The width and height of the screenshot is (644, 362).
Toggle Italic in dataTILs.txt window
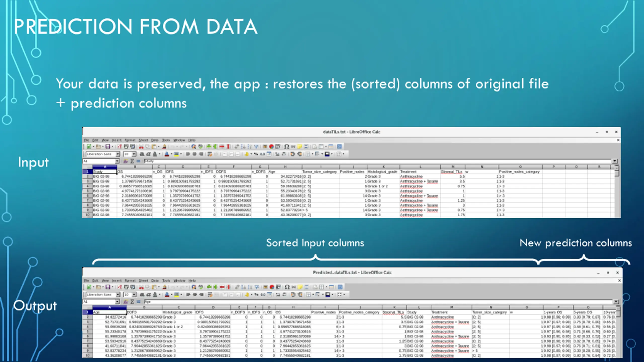pyautogui.click(x=148, y=154)
